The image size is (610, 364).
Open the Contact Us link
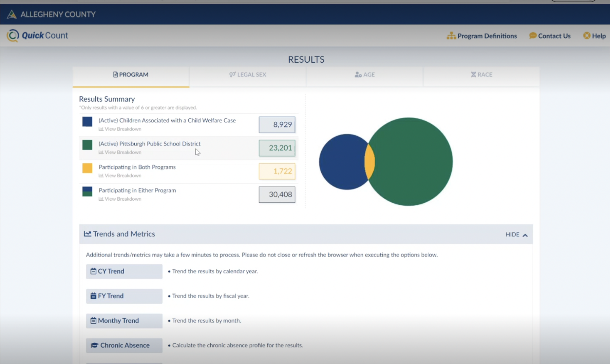(x=550, y=36)
